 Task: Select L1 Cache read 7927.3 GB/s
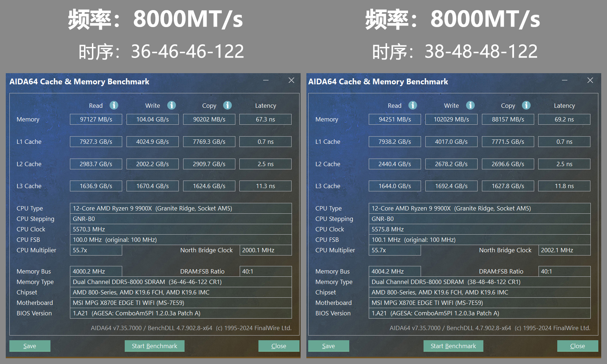pyautogui.click(x=96, y=142)
